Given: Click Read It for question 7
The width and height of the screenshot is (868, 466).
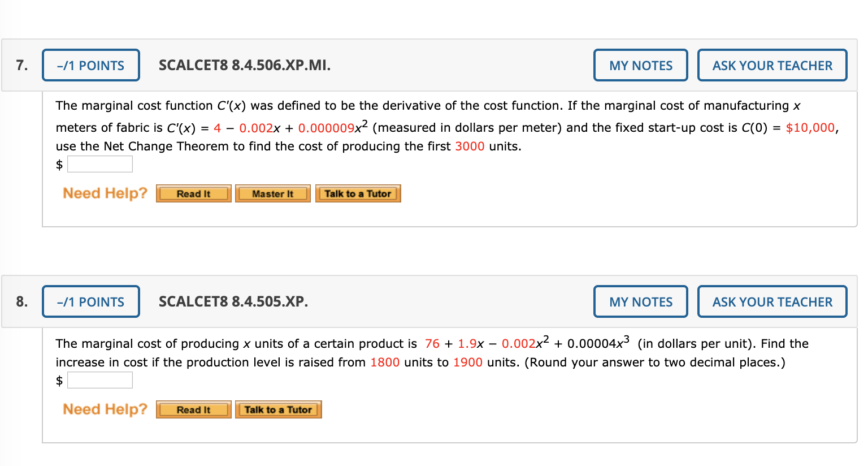Looking at the screenshot, I should (193, 193).
